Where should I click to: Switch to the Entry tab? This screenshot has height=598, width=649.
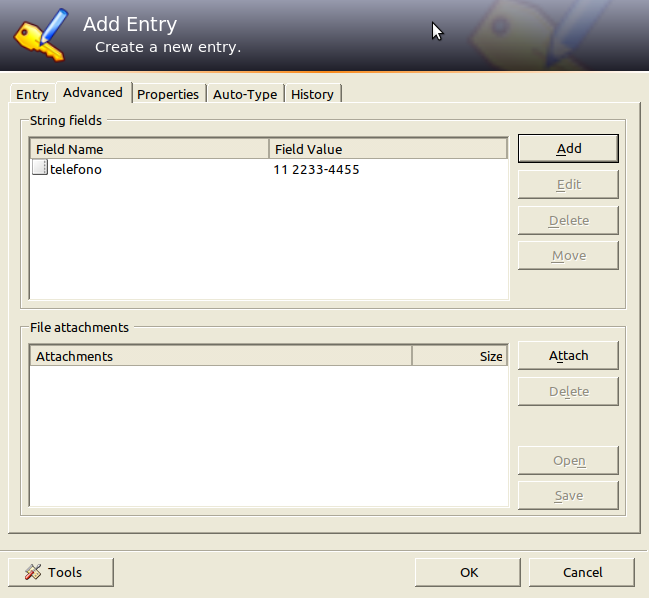point(32,94)
